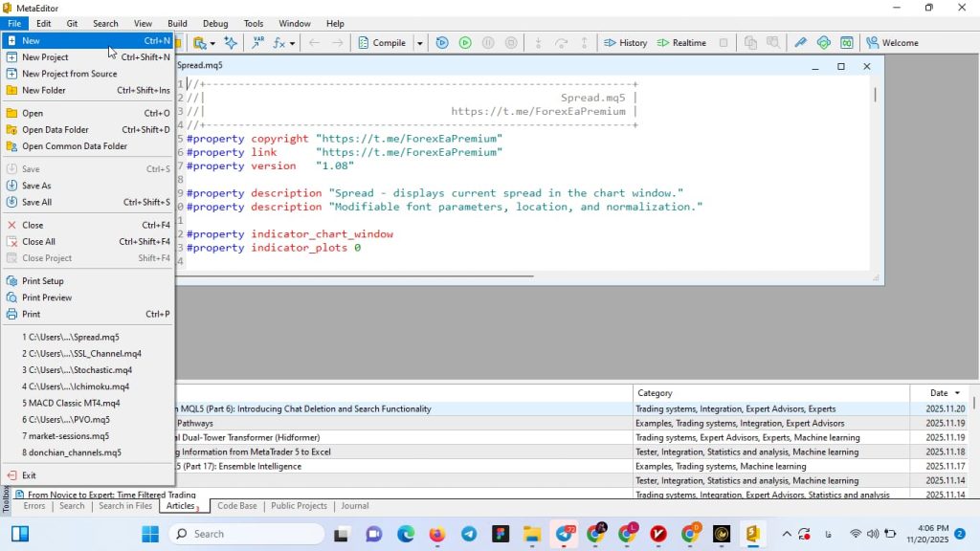
Task: Click the VAR variables toolbar icon
Action: [x=257, y=42]
